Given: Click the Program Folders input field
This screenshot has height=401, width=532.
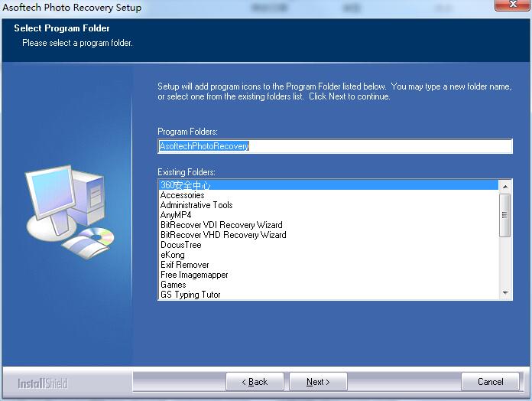Looking at the screenshot, I should pyautogui.click(x=335, y=146).
